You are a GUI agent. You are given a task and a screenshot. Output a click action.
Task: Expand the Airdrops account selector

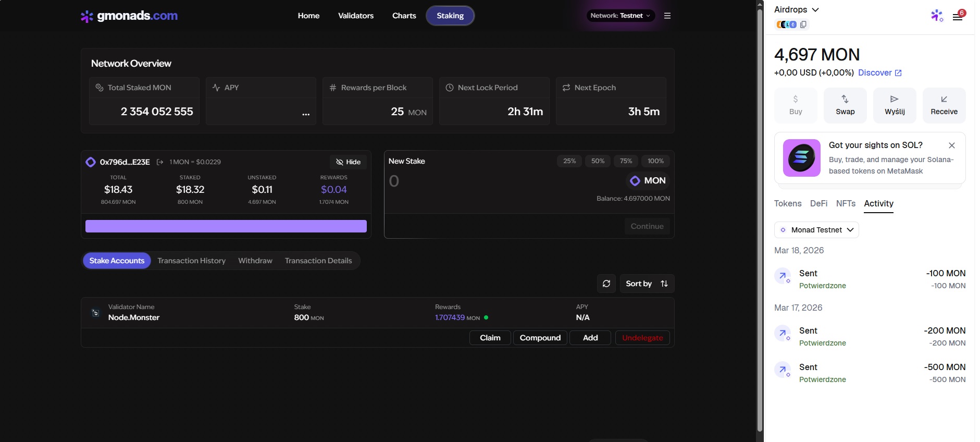point(796,10)
